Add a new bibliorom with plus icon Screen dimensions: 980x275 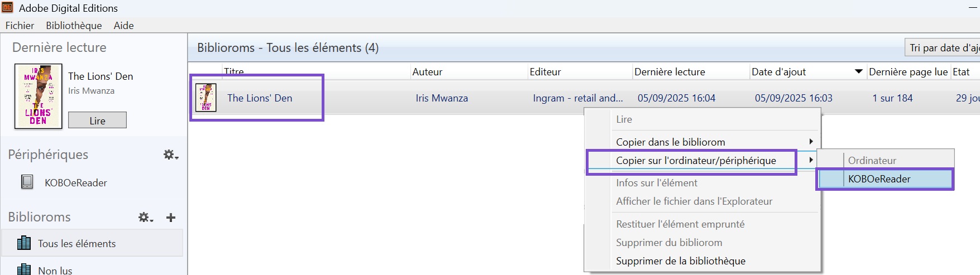(171, 218)
